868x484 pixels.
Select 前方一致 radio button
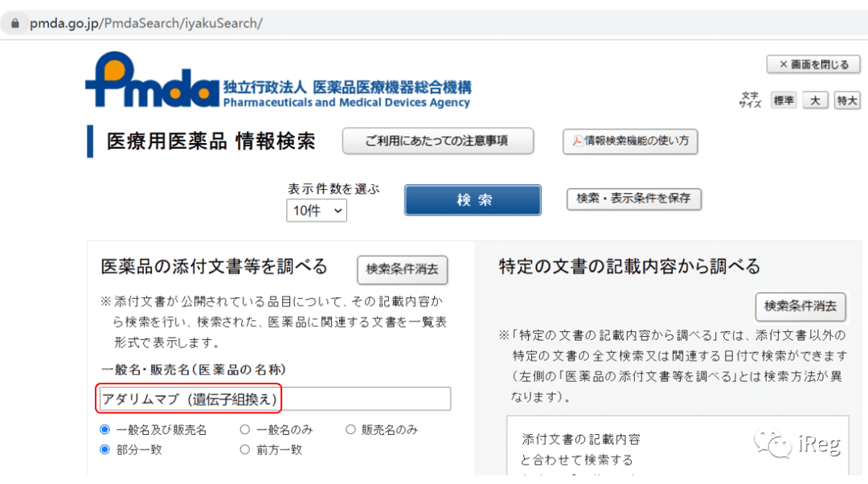(x=244, y=449)
